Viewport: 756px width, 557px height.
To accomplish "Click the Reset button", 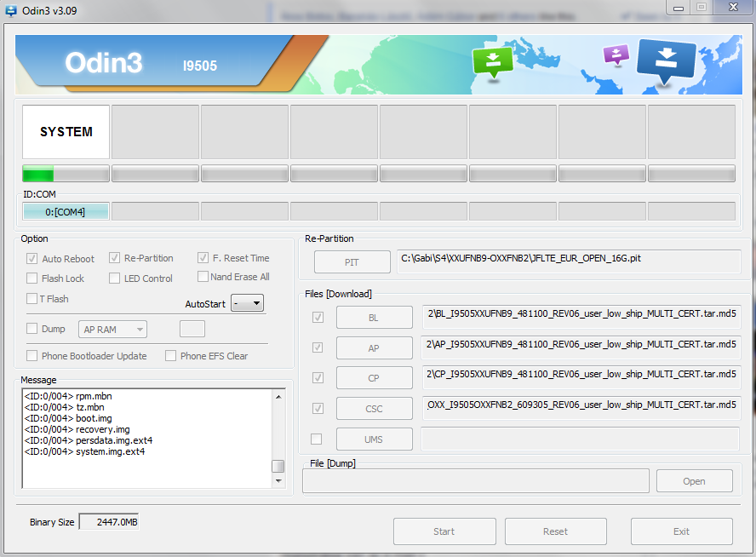I will [x=555, y=531].
